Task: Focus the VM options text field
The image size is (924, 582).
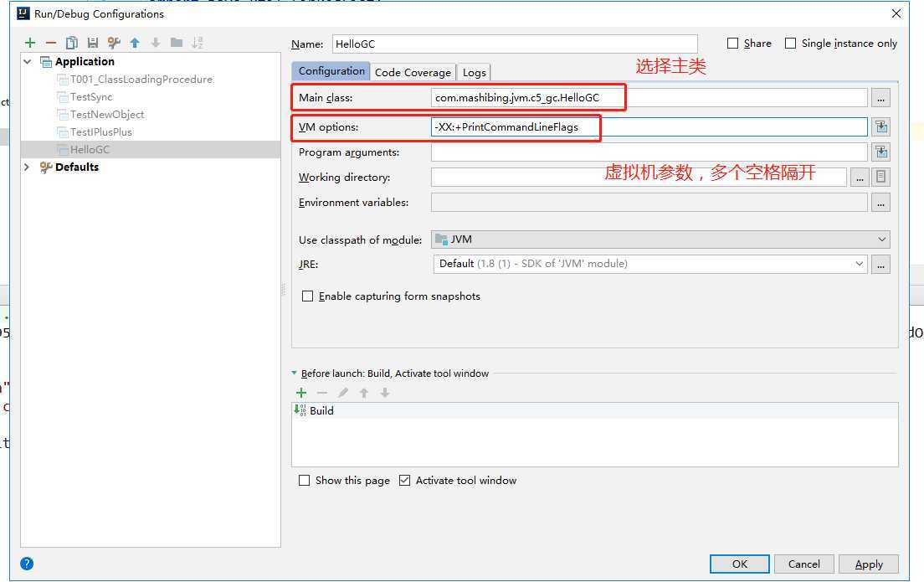Action: click(x=649, y=126)
